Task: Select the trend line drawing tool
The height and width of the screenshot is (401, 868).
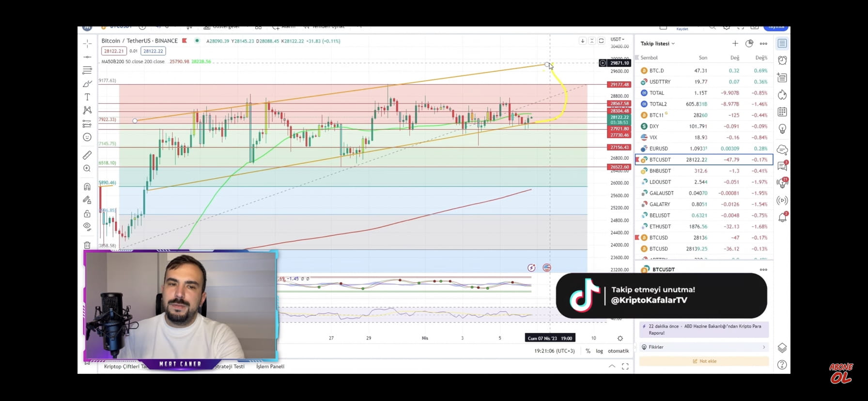Action: point(87,57)
